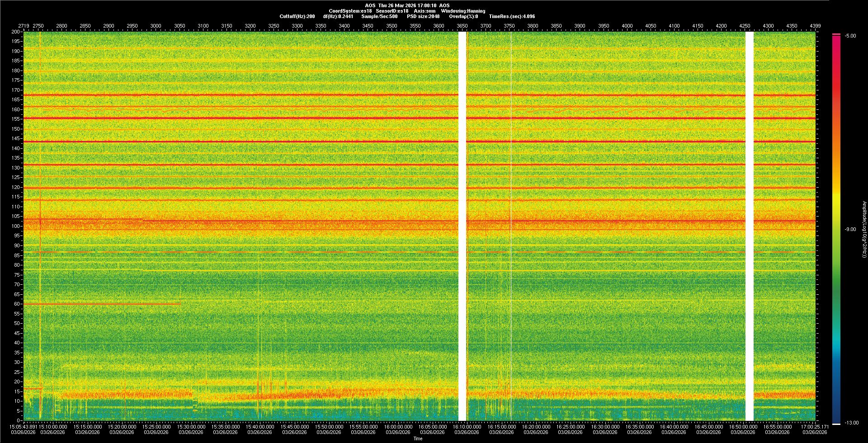Screen dimensions: 868x443
Task: Click the 16:00:00.000 time axis label
Action: click(x=398, y=427)
